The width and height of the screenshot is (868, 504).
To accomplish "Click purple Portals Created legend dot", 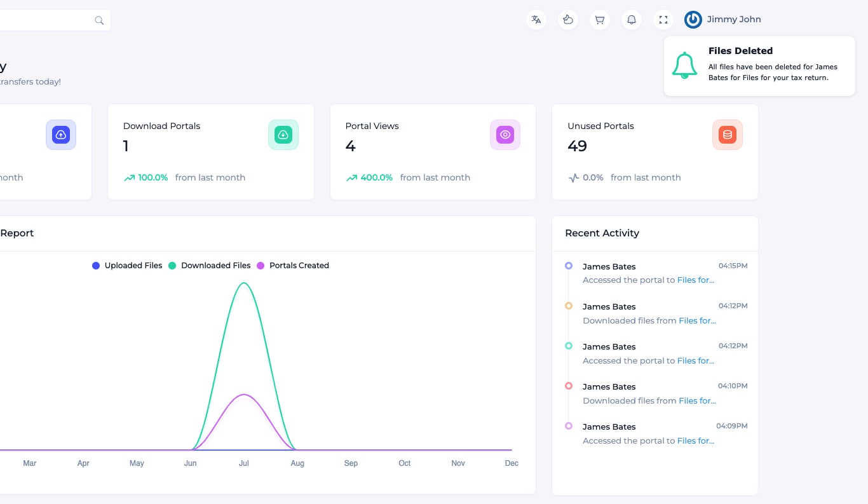I will (261, 266).
